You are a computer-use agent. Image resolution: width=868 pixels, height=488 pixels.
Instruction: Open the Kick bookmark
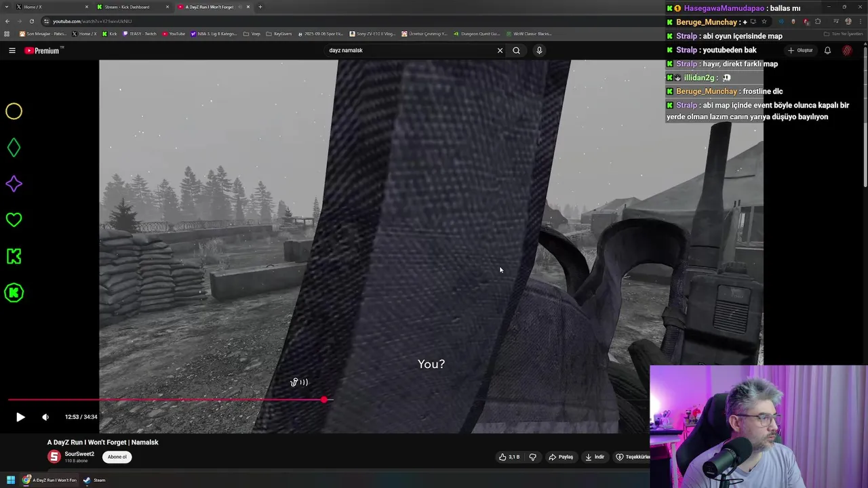click(x=110, y=34)
